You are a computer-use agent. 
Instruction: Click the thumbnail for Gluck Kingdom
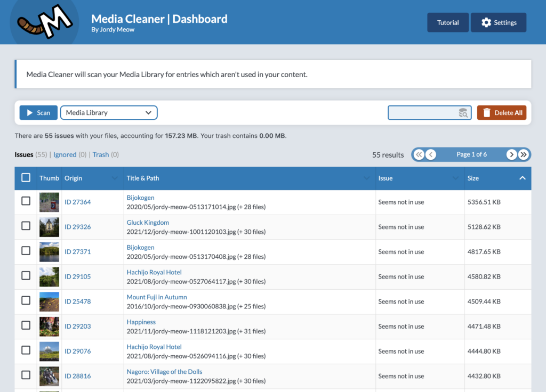pyautogui.click(x=49, y=227)
